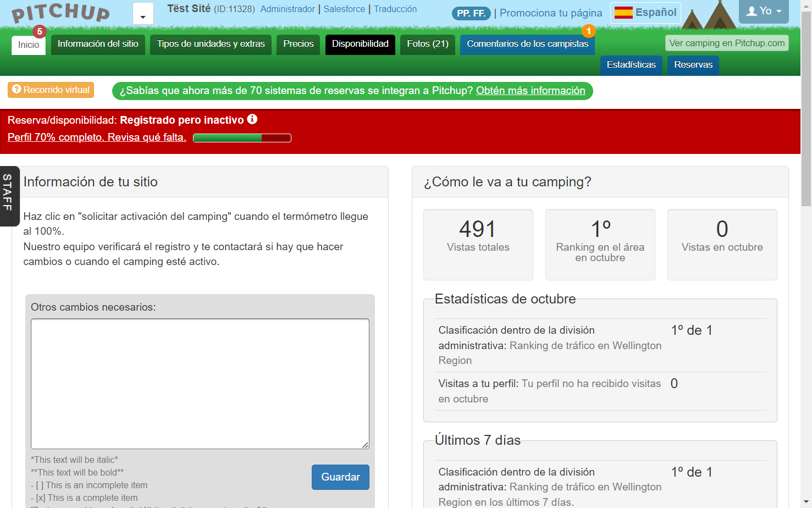The width and height of the screenshot is (812, 508).
Task: Click the info icon beside Registrado pero inactivo
Action: click(x=252, y=119)
